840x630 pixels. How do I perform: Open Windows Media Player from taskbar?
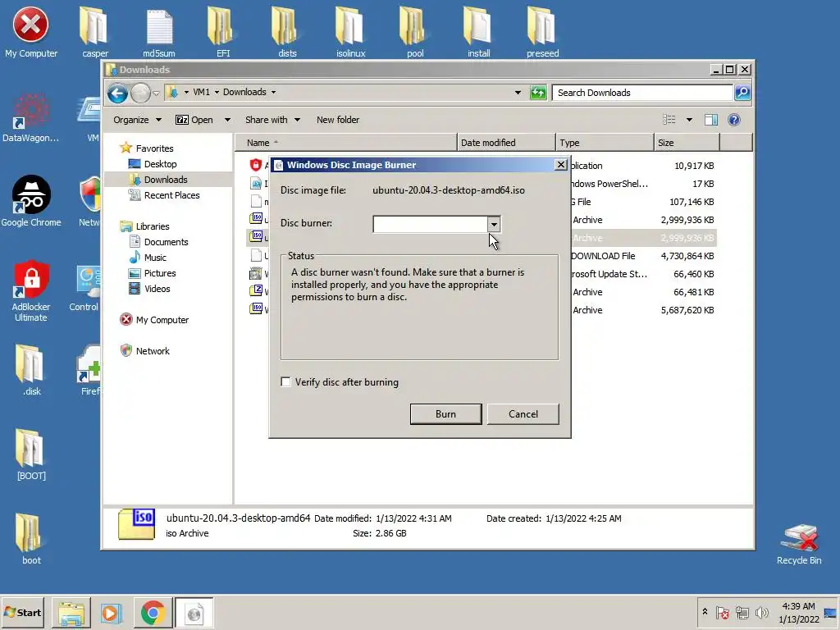(112, 613)
